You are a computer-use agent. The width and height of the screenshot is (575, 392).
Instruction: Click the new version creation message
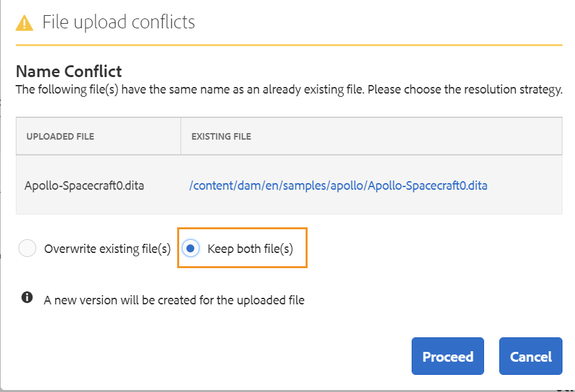173,299
